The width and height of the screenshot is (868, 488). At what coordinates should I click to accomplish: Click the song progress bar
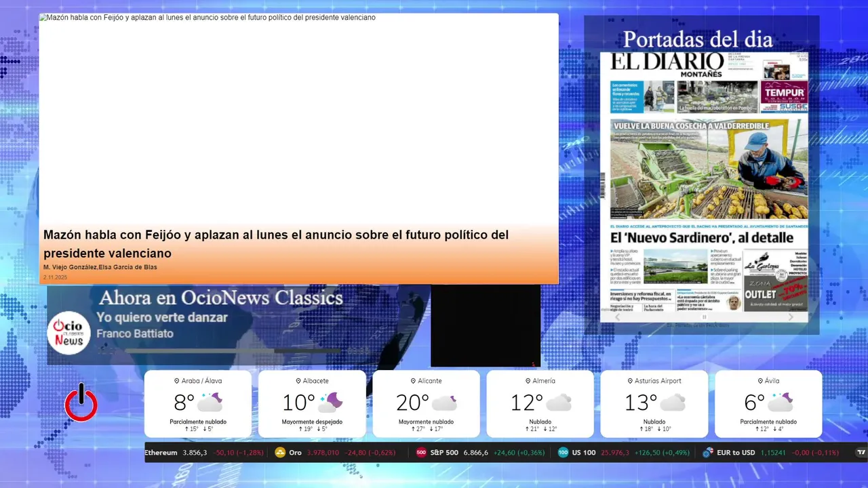(235, 351)
